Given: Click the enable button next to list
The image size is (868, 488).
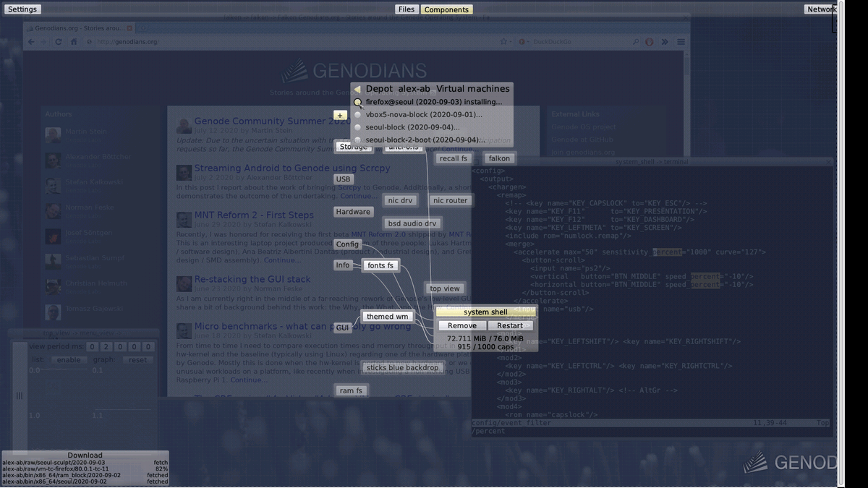Looking at the screenshot, I should pos(69,359).
